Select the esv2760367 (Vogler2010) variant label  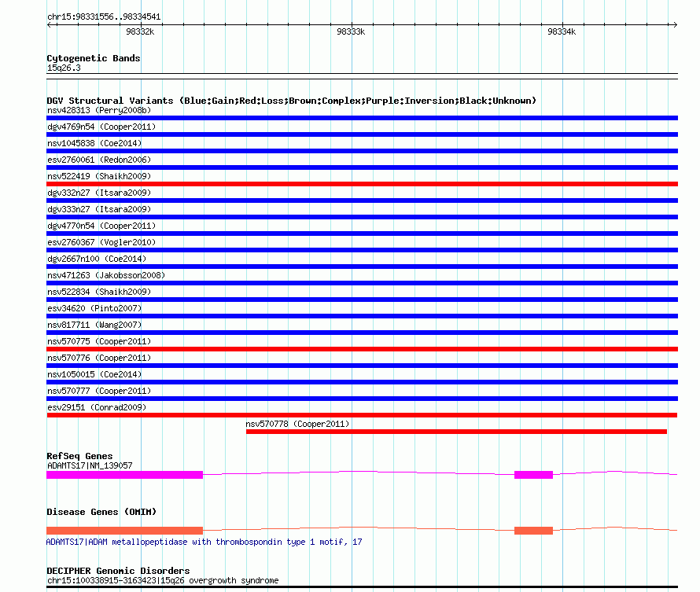101,242
